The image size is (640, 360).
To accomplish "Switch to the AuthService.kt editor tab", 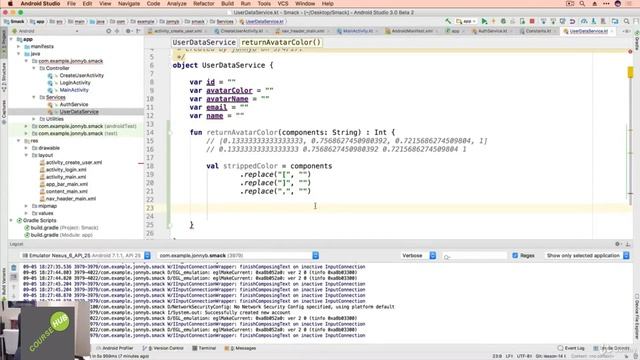I will pos(492,31).
